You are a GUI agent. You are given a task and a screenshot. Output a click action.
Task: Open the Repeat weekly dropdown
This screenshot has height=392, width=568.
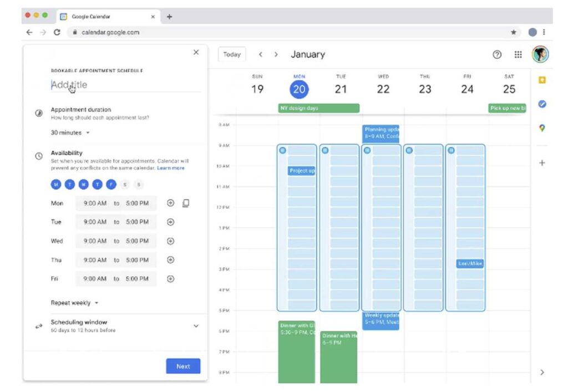point(75,303)
